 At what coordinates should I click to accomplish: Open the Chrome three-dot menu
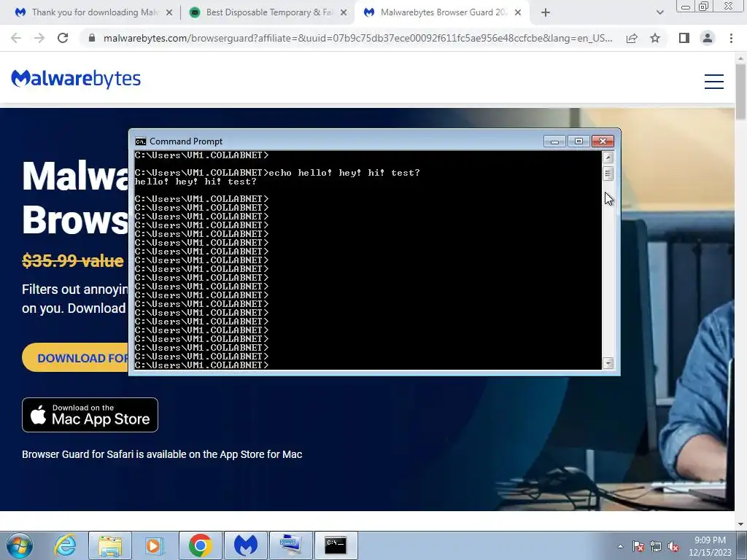(731, 38)
